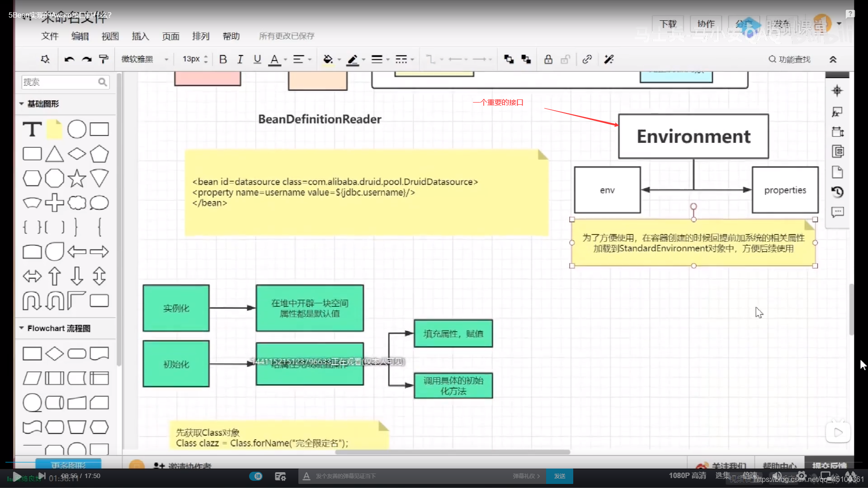The image size is (868, 488).
Task: Open the 编辑 menu
Action: (80, 36)
